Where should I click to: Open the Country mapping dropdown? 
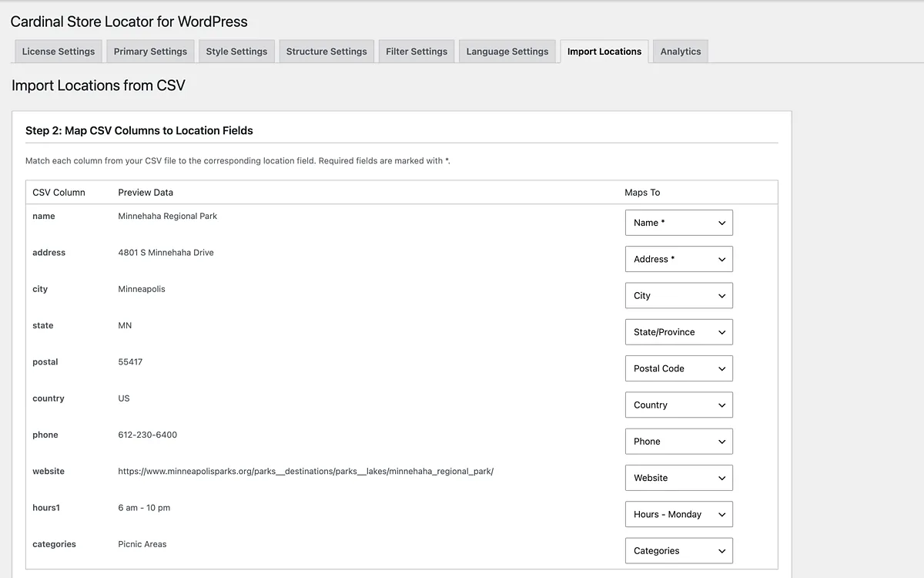coord(678,405)
